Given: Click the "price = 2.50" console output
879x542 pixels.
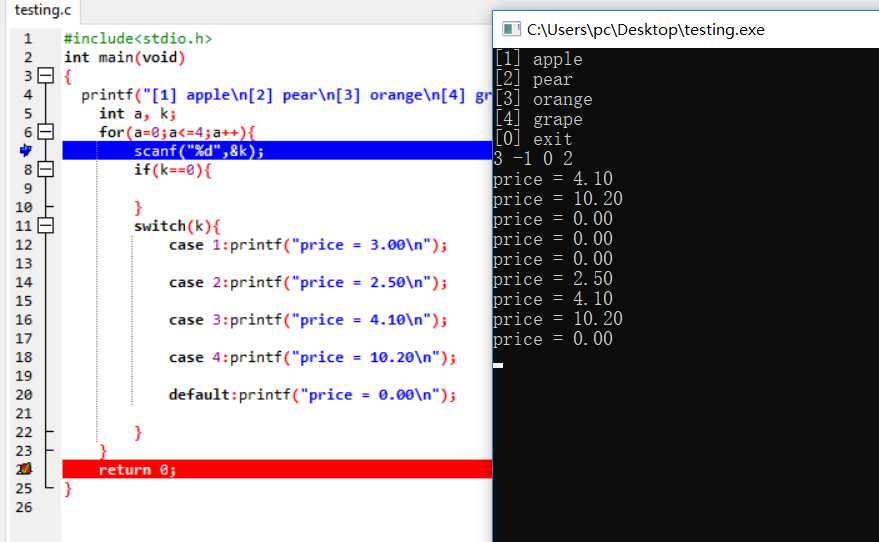Looking at the screenshot, I should pos(553,279).
